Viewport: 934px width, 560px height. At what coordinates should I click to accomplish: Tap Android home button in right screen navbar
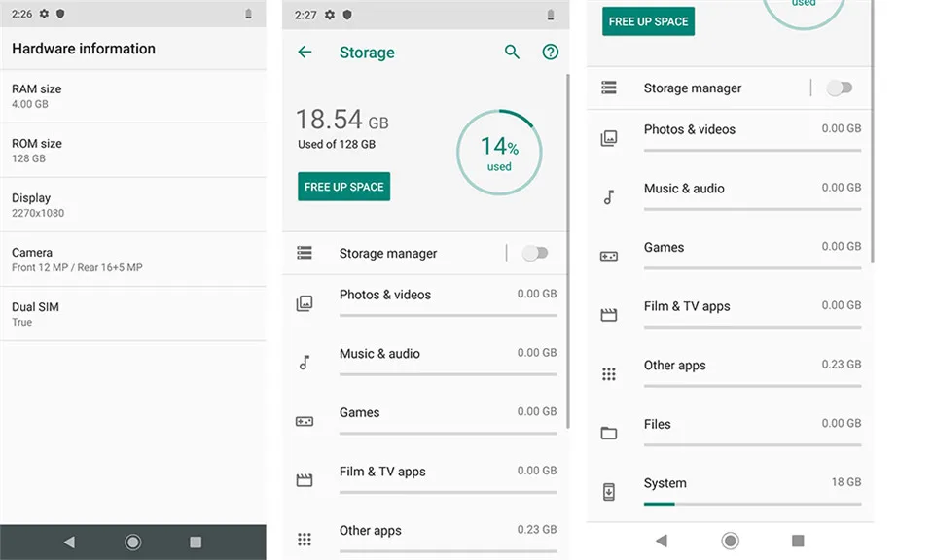pyautogui.click(x=731, y=541)
